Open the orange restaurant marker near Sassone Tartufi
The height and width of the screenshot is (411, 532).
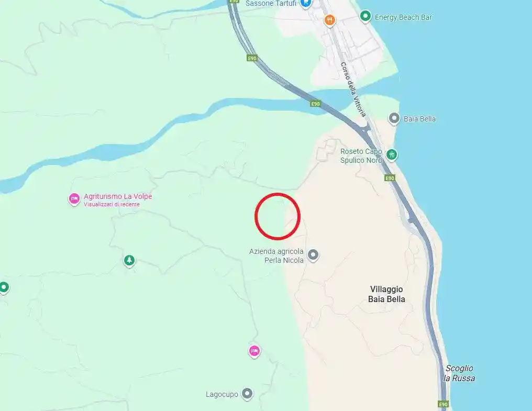click(330, 20)
